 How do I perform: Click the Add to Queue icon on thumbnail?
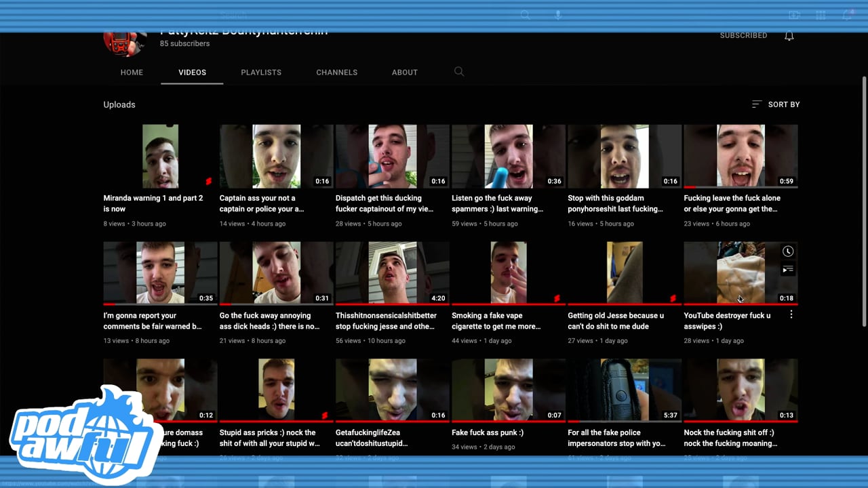(x=787, y=270)
